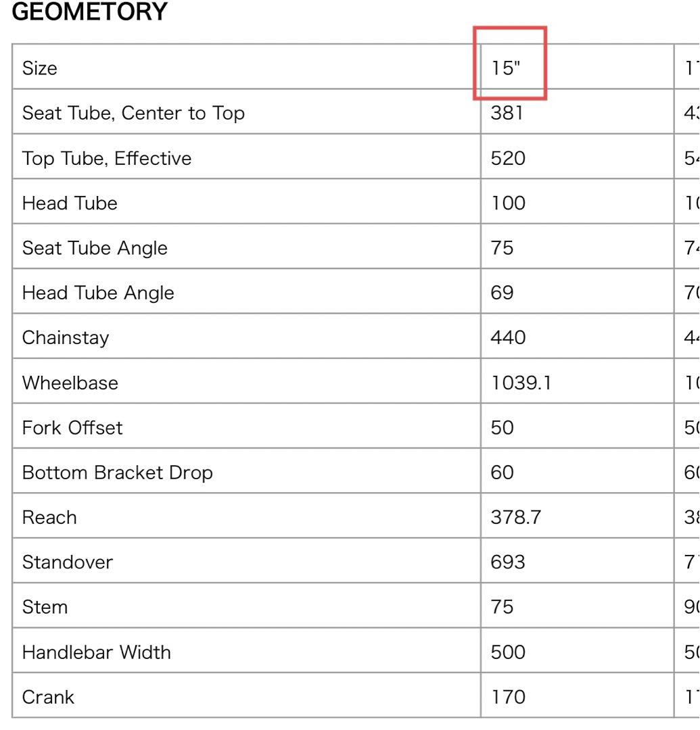Select the Handlebar Width label
This screenshot has width=700, height=730.
(97, 652)
